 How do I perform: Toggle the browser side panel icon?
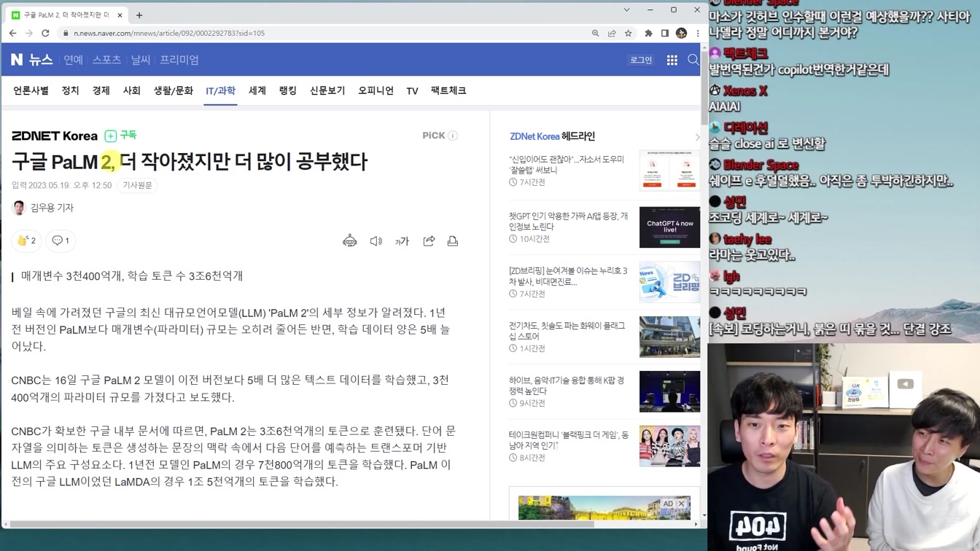[x=665, y=33]
